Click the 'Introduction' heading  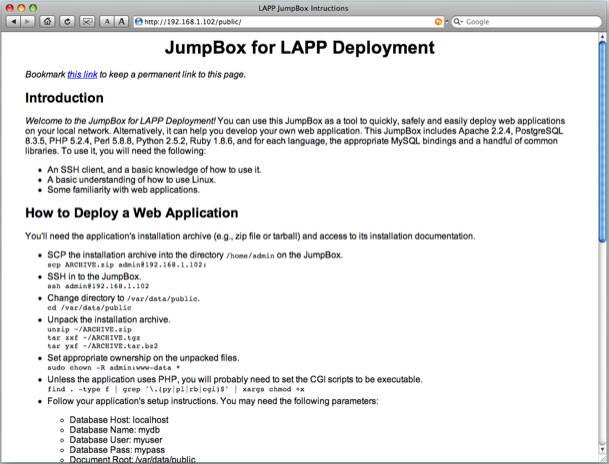pyautogui.click(x=64, y=98)
